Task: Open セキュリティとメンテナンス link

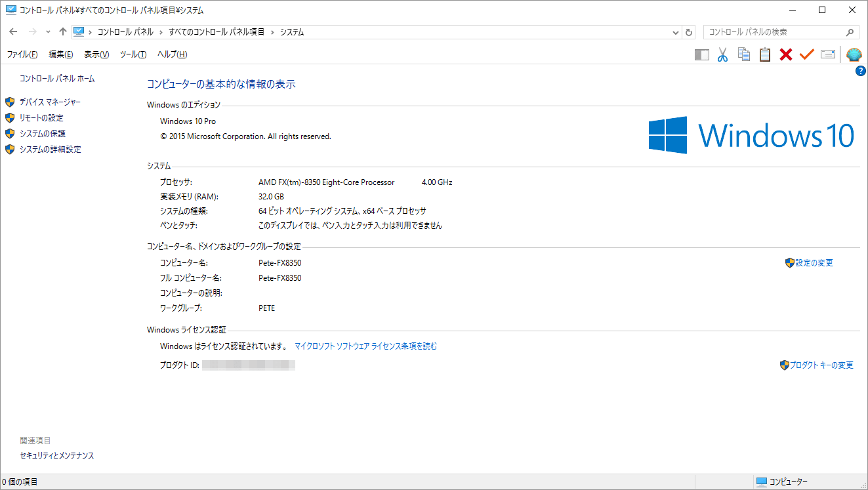Action: pos(57,456)
